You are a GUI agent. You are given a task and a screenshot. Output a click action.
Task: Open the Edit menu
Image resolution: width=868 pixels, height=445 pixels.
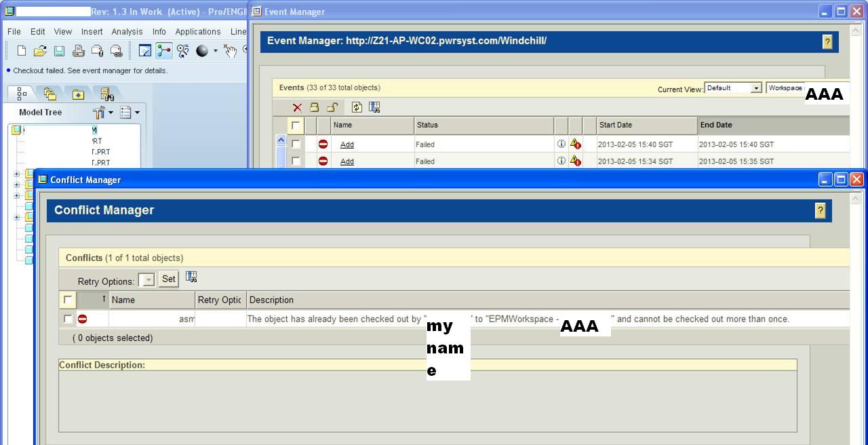pos(38,31)
